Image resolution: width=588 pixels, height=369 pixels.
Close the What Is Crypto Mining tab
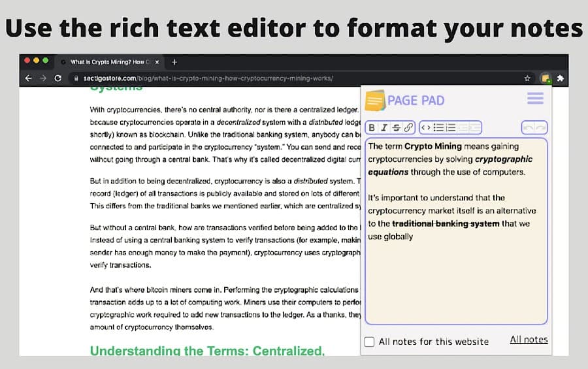click(157, 62)
